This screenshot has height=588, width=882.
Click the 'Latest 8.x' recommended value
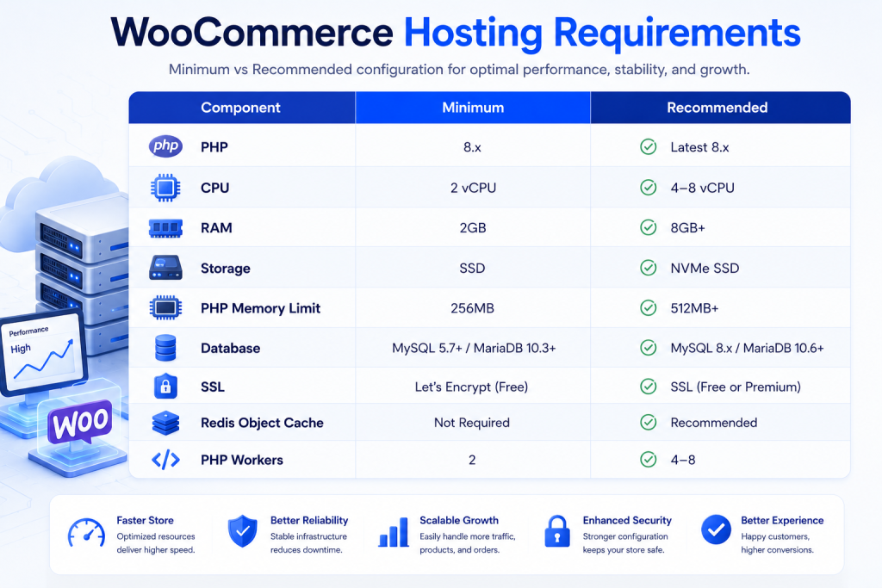pyautogui.click(x=699, y=147)
